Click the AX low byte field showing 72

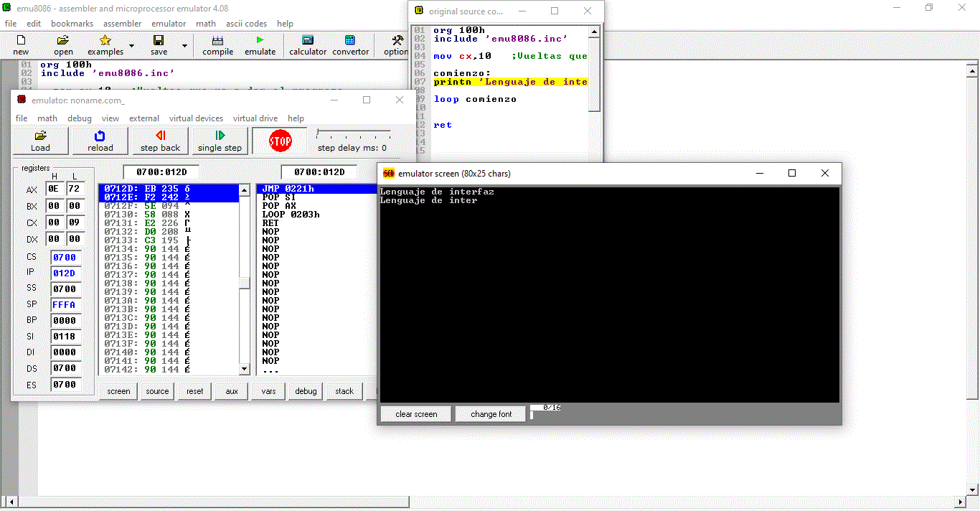point(75,189)
